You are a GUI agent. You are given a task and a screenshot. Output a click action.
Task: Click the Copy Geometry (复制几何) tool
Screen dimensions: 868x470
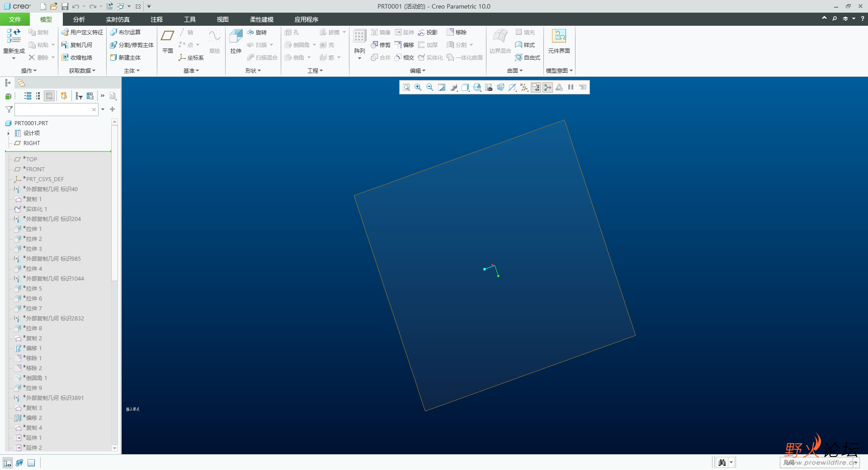click(x=77, y=45)
